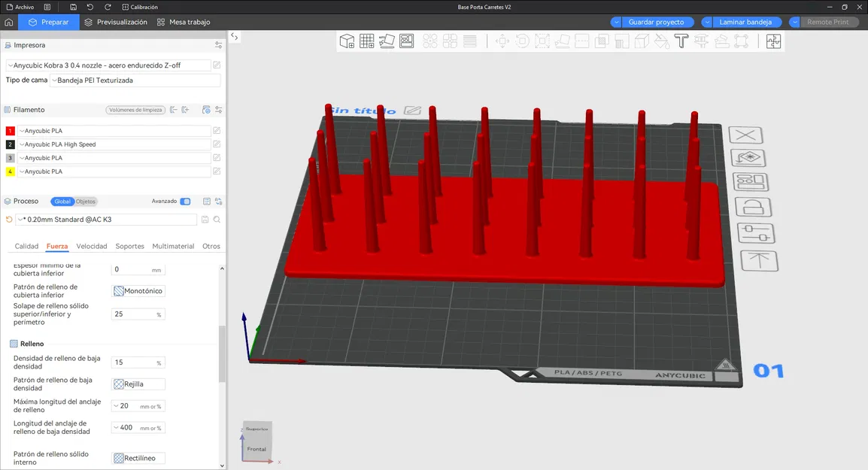
Task: Click the plate's upward arrow icon
Action: [759, 261]
